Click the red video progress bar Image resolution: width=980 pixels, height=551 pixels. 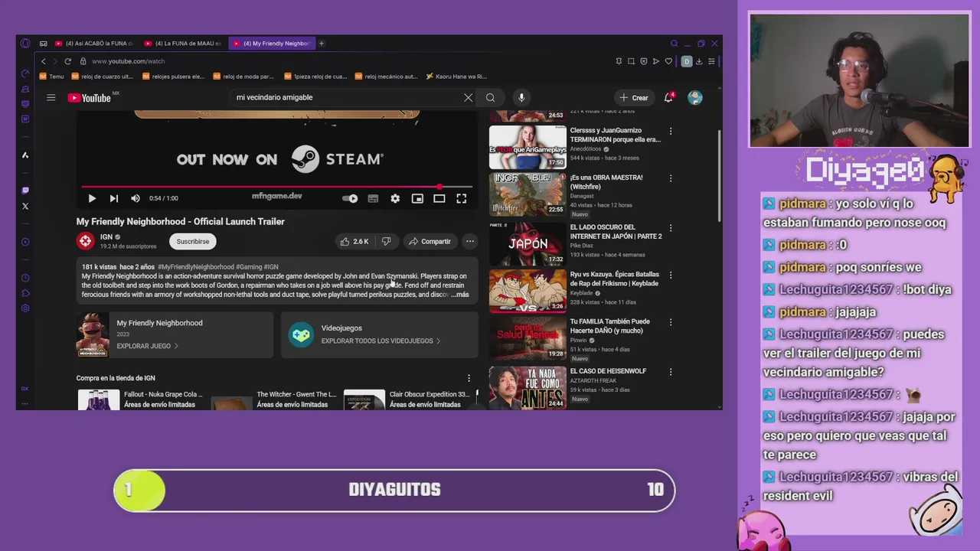pos(277,187)
